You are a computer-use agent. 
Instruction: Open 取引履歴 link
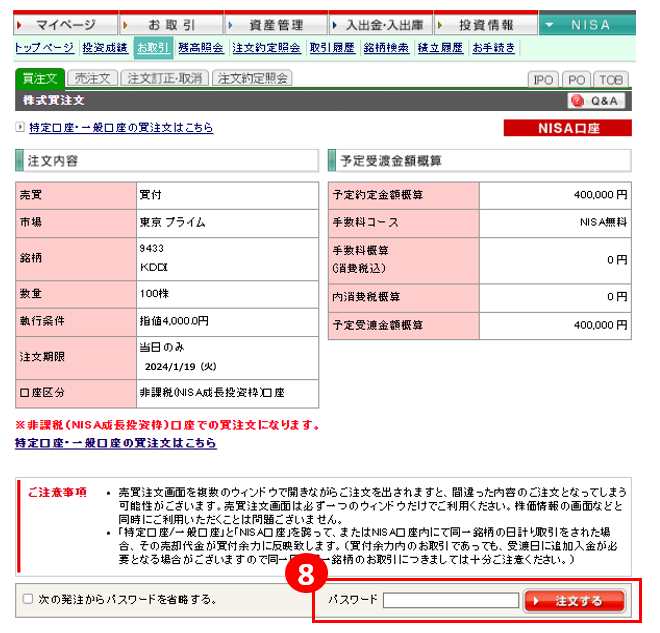coord(332,48)
